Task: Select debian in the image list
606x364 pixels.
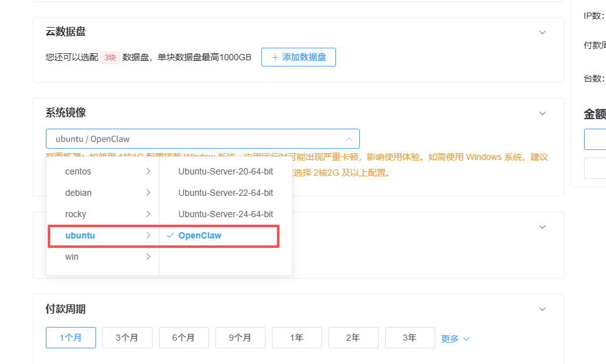Action: coord(78,193)
